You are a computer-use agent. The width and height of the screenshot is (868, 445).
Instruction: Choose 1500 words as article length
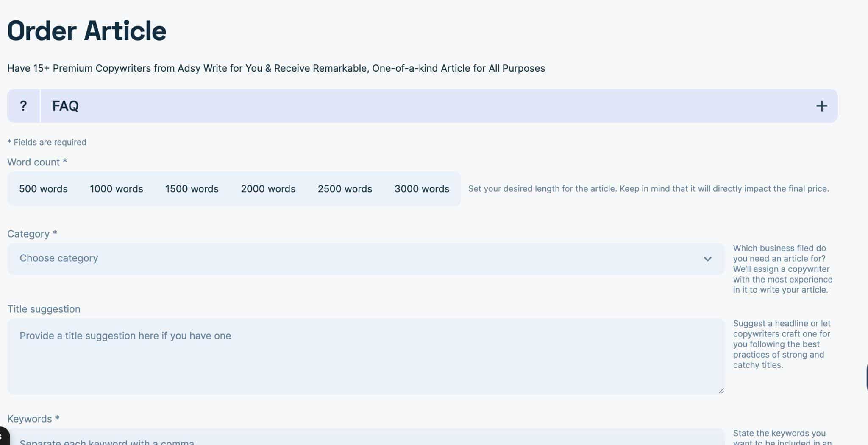pos(192,189)
